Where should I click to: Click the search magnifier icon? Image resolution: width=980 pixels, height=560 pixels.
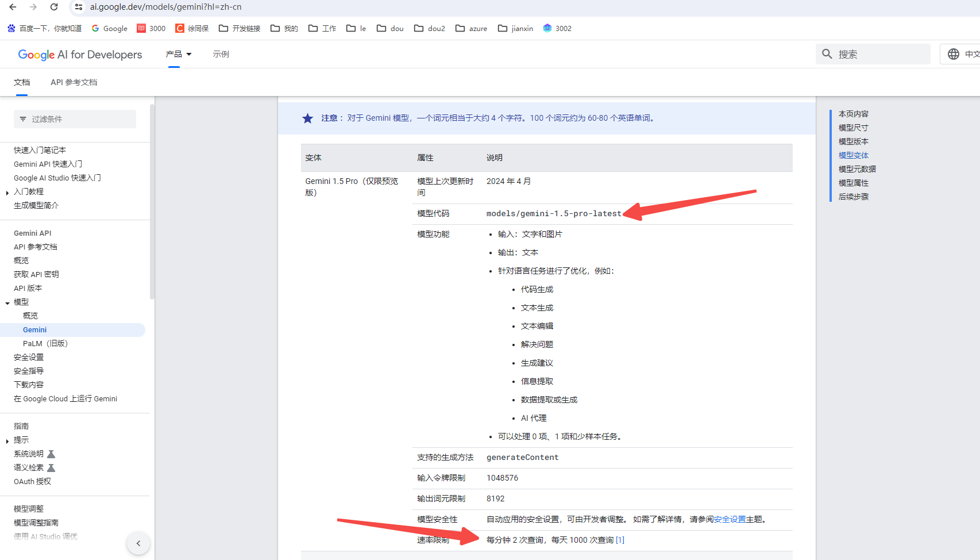(x=827, y=54)
